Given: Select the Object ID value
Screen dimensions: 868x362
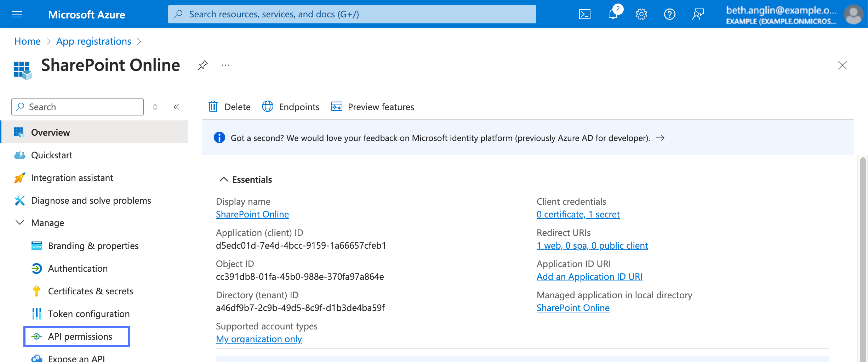Looking at the screenshot, I should click(300, 277).
